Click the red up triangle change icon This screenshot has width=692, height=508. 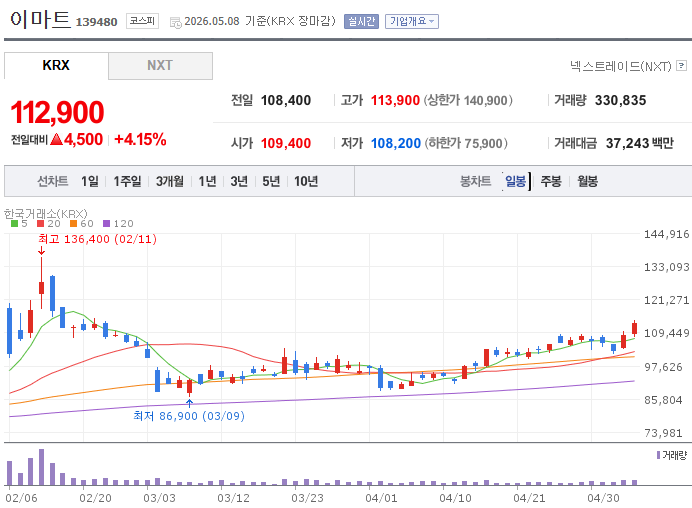tap(56, 139)
